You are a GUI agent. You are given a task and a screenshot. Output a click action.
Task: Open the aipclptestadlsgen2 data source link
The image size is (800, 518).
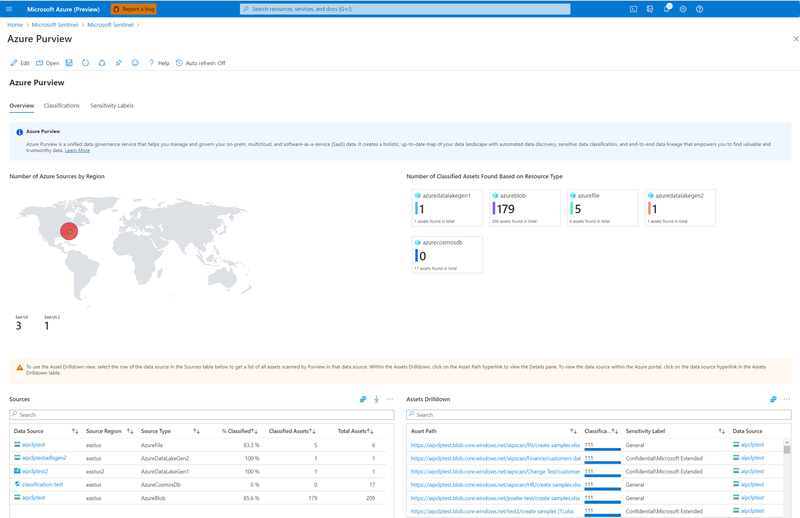(44, 458)
